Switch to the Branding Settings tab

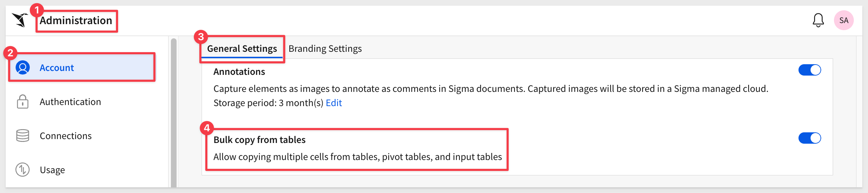pos(325,49)
